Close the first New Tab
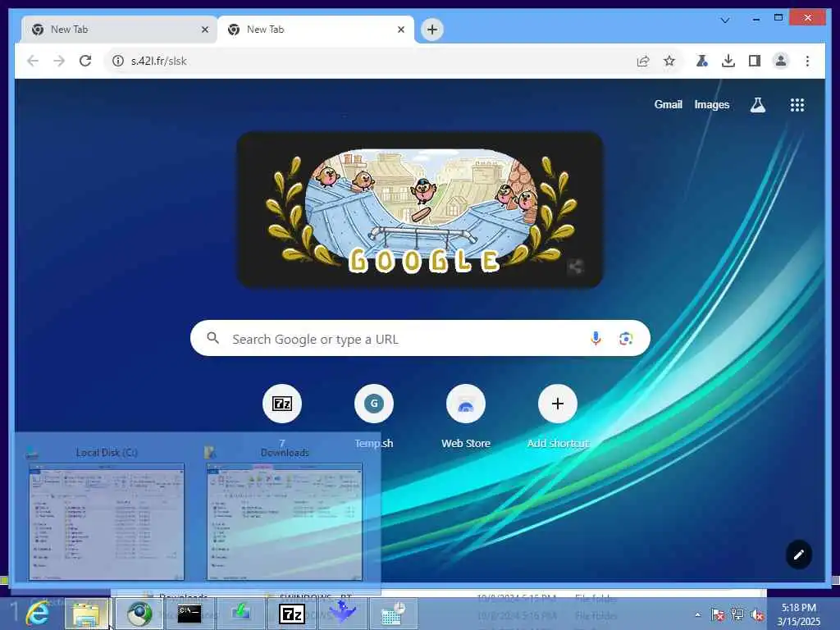The image size is (840, 630). tap(204, 30)
